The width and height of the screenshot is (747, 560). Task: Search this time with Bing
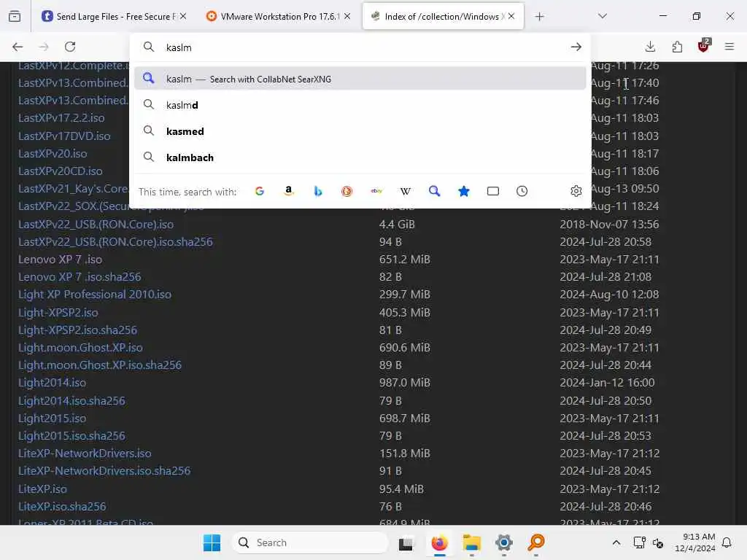point(318,192)
